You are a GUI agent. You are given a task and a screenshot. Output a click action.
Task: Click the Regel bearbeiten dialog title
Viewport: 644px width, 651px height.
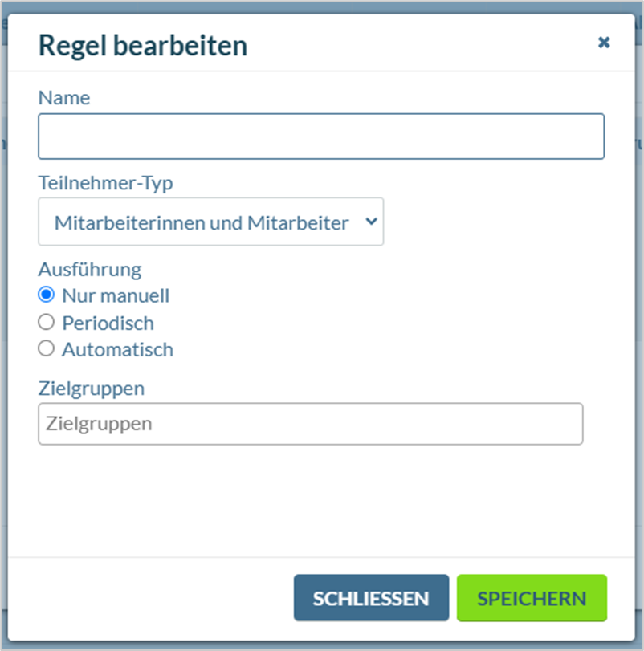(x=143, y=45)
